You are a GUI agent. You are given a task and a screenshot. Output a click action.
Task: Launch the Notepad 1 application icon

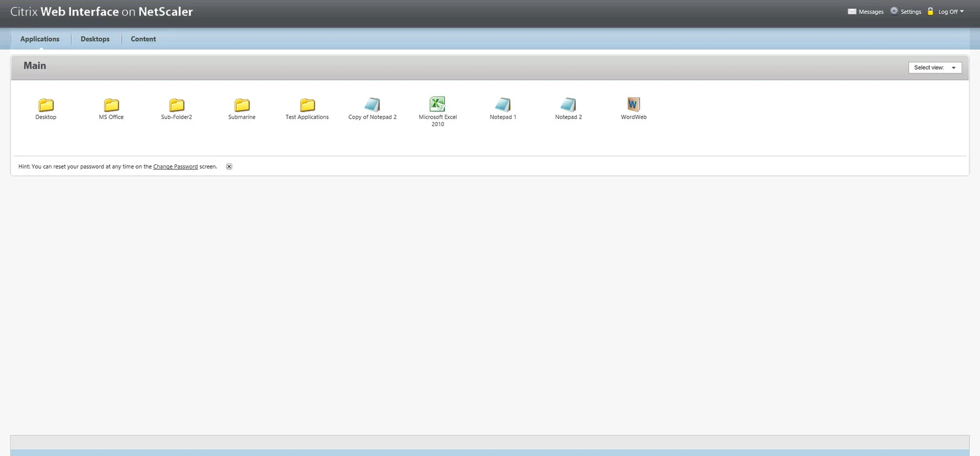click(x=503, y=104)
